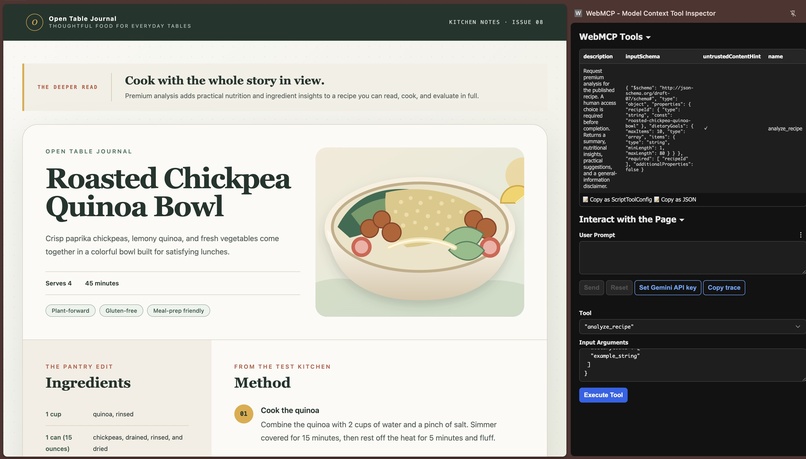806x459 pixels.
Task: Click 'Cook with the whole story in view.' heading
Action: 225,80
